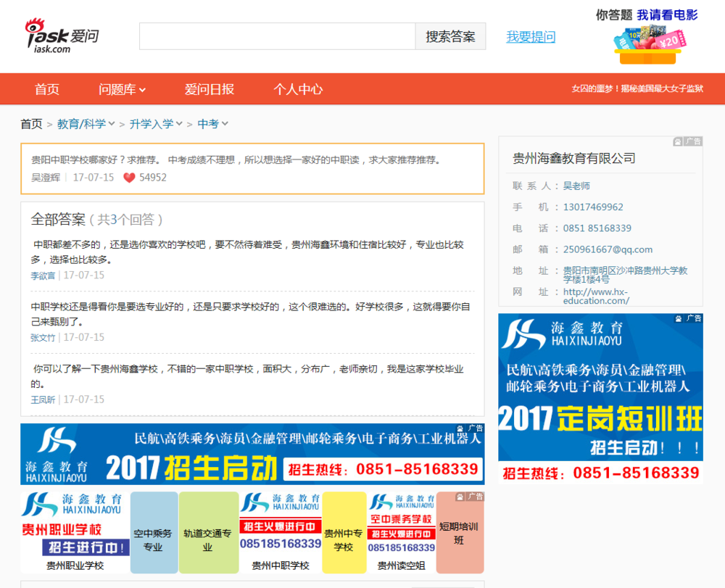The width and height of the screenshot is (725, 588).
Task: Open the 2017招生启动 horizontal banner ad
Action: click(252, 454)
